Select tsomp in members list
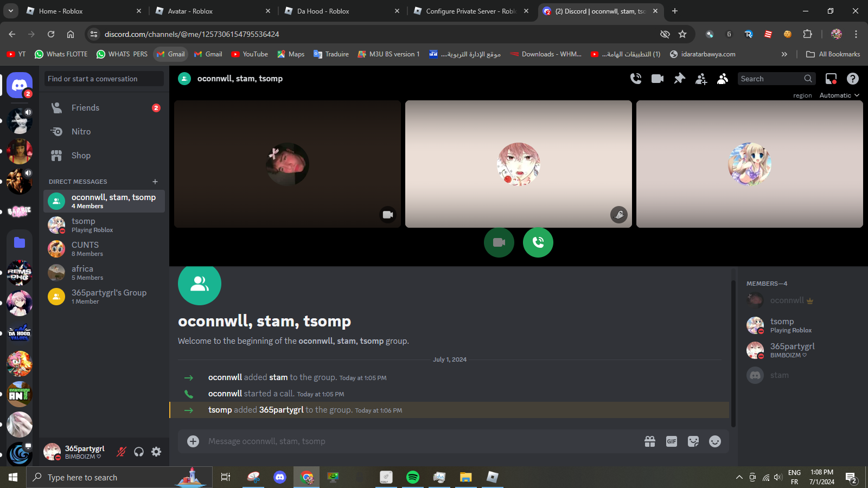The width and height of the screenshot is (868, 488). [802, 325]
